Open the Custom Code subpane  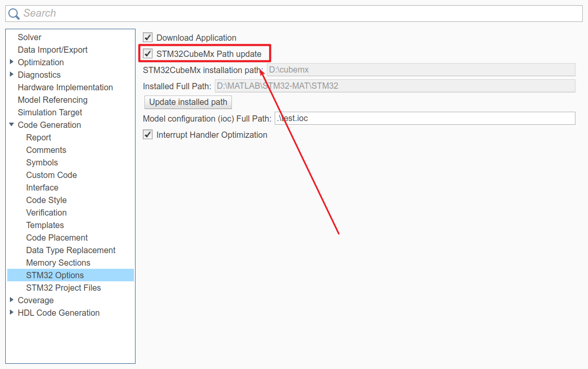[52, 175]
